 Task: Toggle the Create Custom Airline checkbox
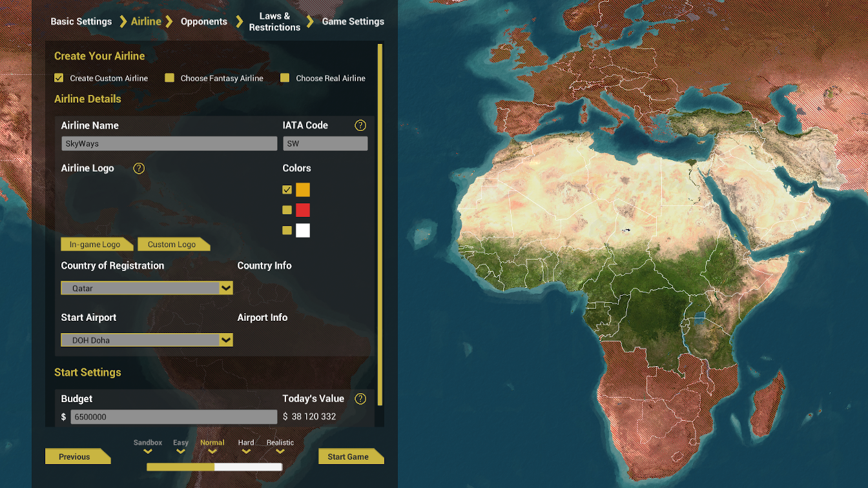(59, 78)
